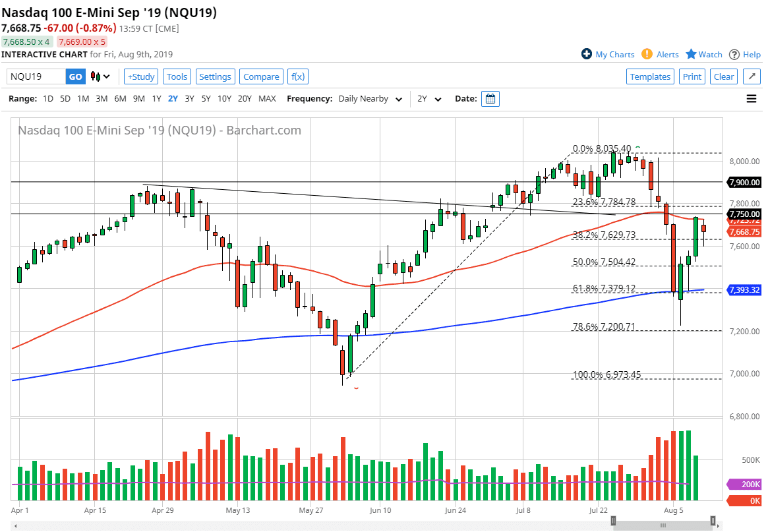Toggle the 1D range view
Viewport: 768px width, 532px height.
pyautogui.click(x=47, y=99)
